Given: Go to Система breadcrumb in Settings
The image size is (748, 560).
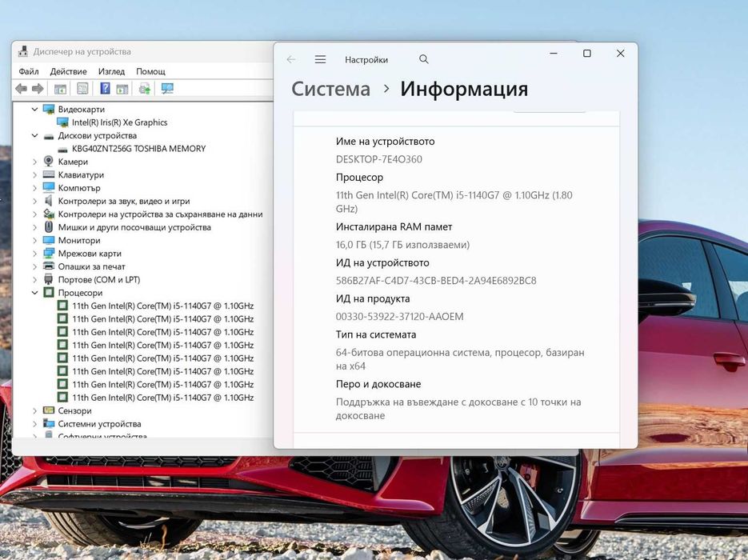Looking at the screenshot, I should (x=330, y=89).
